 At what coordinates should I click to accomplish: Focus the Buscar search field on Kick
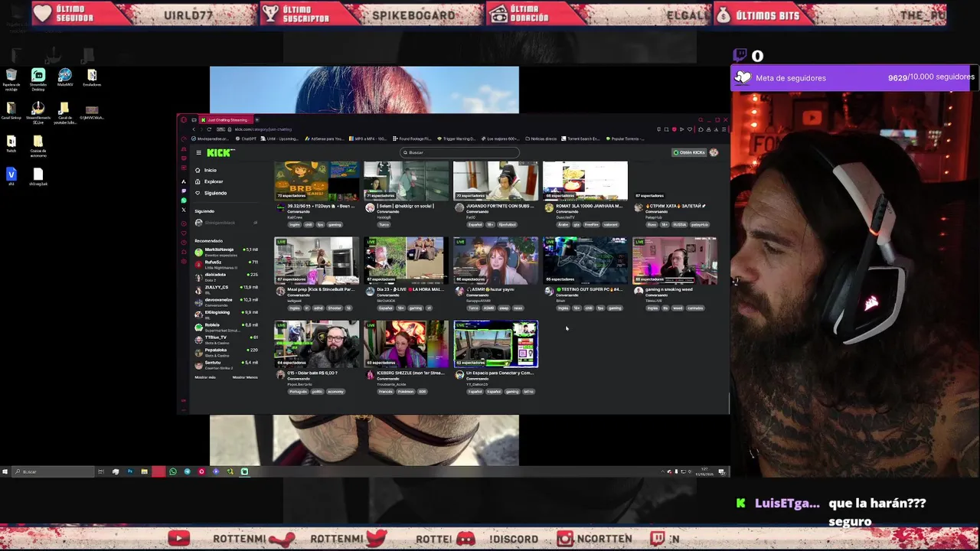(459, 152)
